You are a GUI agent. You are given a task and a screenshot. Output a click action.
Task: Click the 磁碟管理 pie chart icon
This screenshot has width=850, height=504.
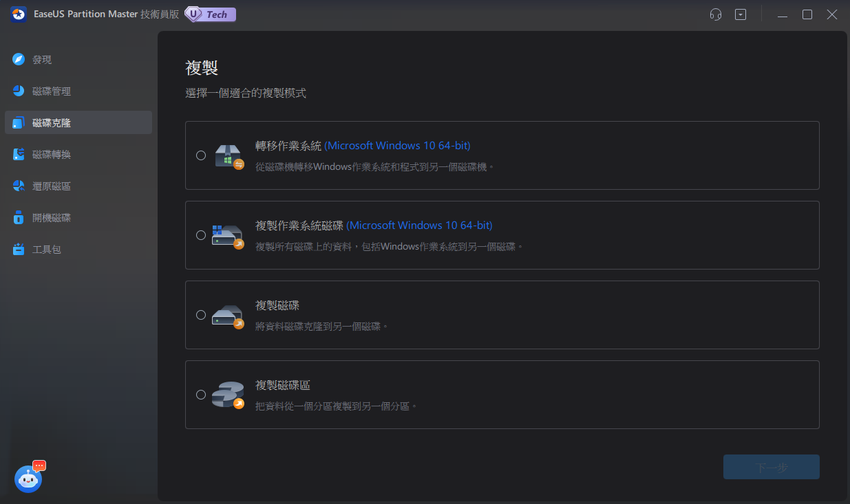click(19, 91)
